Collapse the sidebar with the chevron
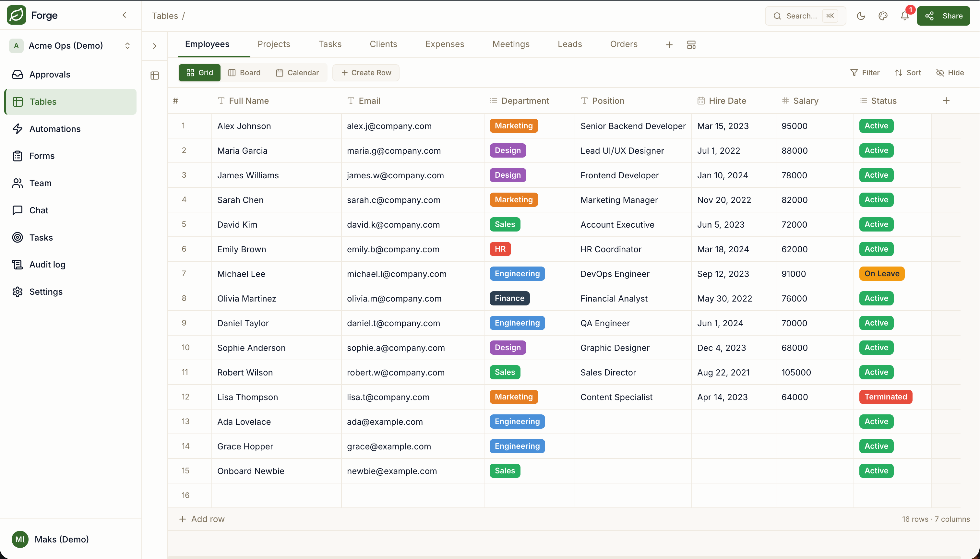Screen dimensions: 980x559 coord(125,15)
